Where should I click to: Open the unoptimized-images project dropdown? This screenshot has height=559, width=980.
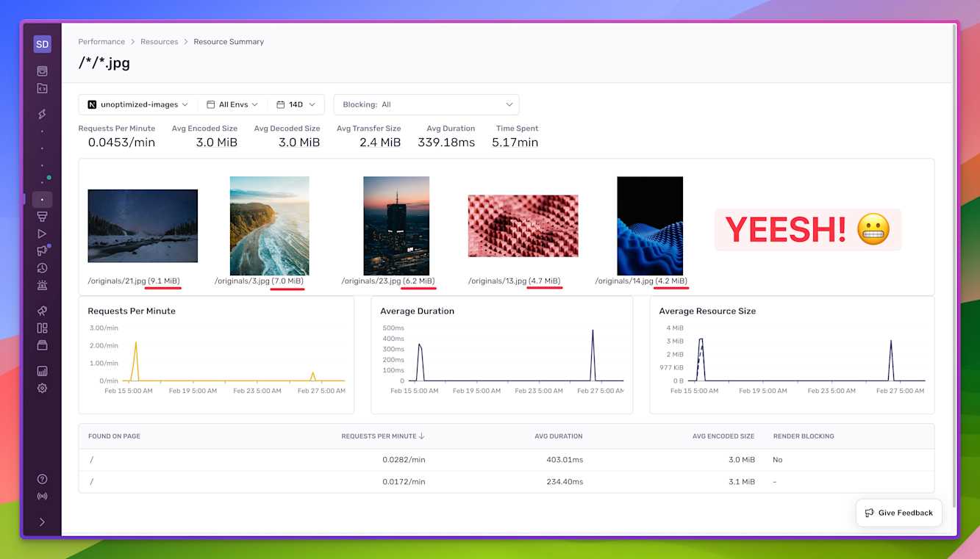[x=137, y=104]
